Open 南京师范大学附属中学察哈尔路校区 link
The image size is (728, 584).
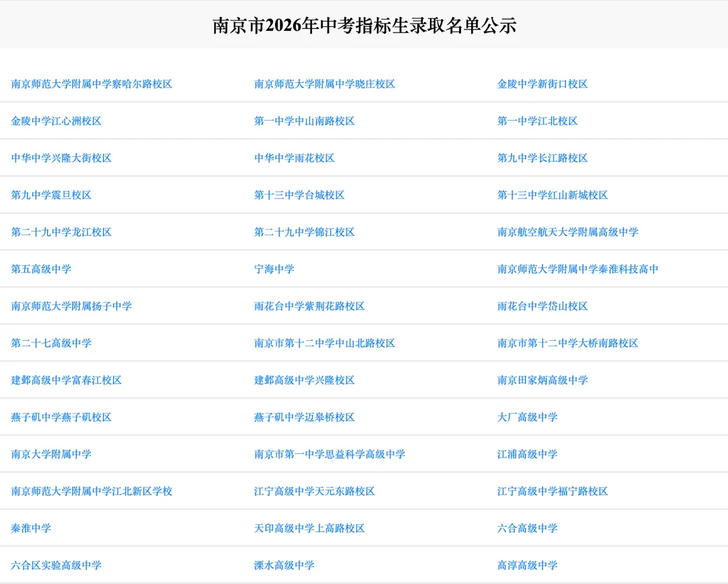[x=92, y=84]
